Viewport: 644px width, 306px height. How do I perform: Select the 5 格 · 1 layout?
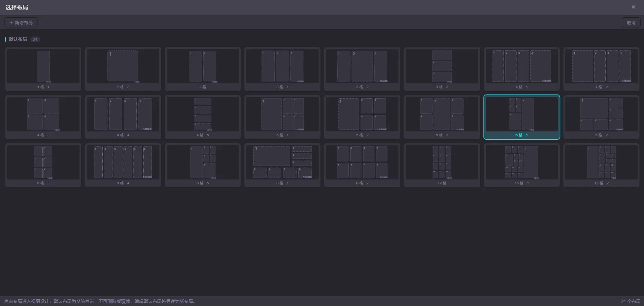click(282, 117)
